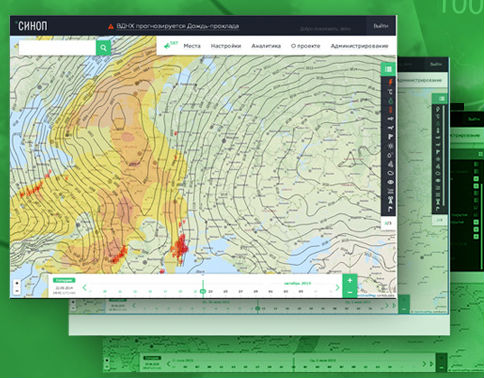Open the Места menu
The height and width of the screenshot is (378, 484).
point(192,46)
